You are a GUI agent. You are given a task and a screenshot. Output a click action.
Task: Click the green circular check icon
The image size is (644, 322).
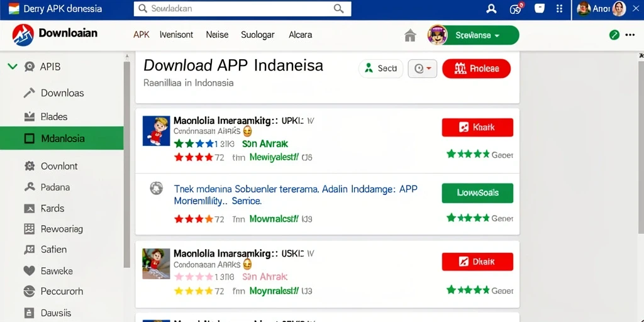pos(614,35)
